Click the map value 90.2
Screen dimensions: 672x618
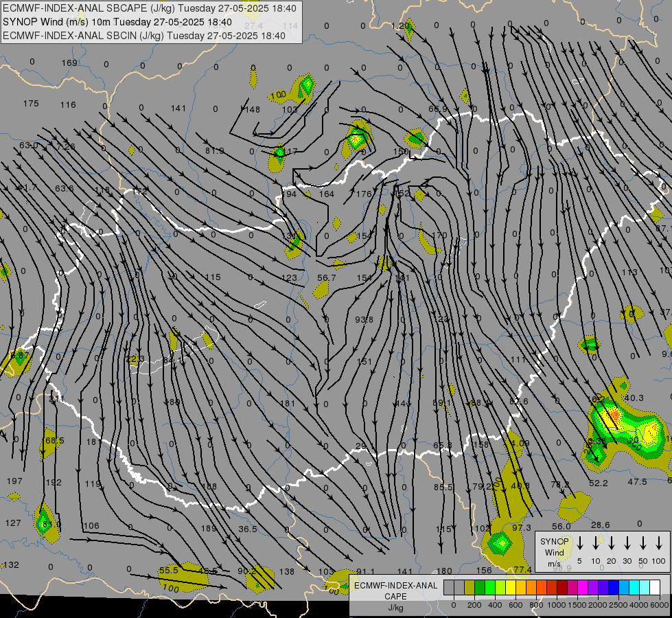pos(247,571)
